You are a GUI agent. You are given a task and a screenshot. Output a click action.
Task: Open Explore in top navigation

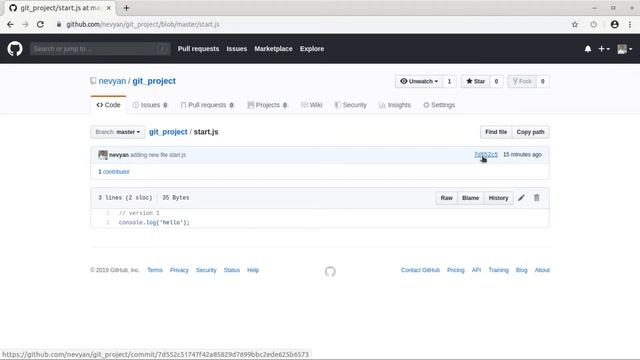(x=312, y=49)
